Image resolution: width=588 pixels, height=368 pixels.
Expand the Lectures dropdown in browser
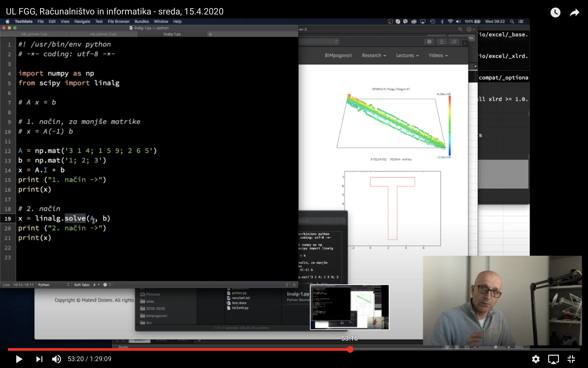pos(408,56)
